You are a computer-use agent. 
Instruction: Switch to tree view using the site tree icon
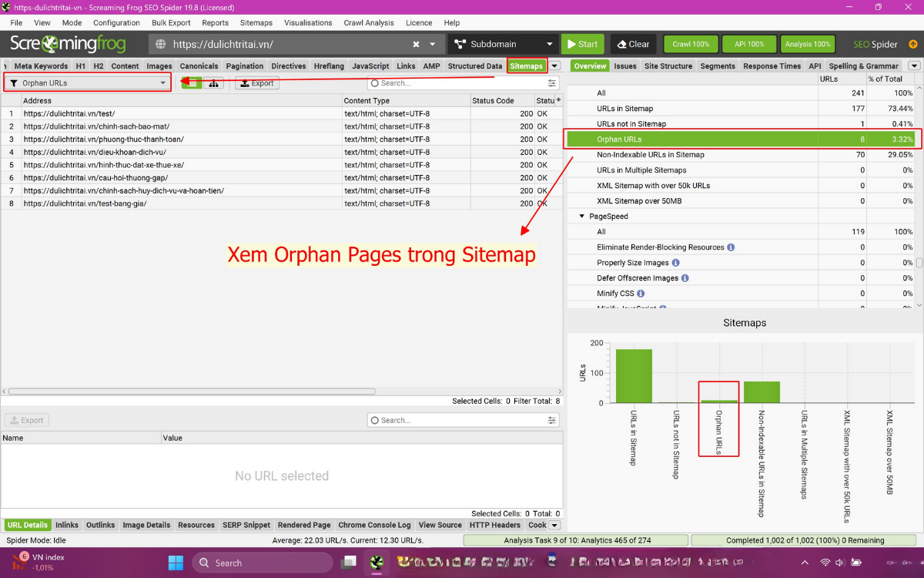213,82
